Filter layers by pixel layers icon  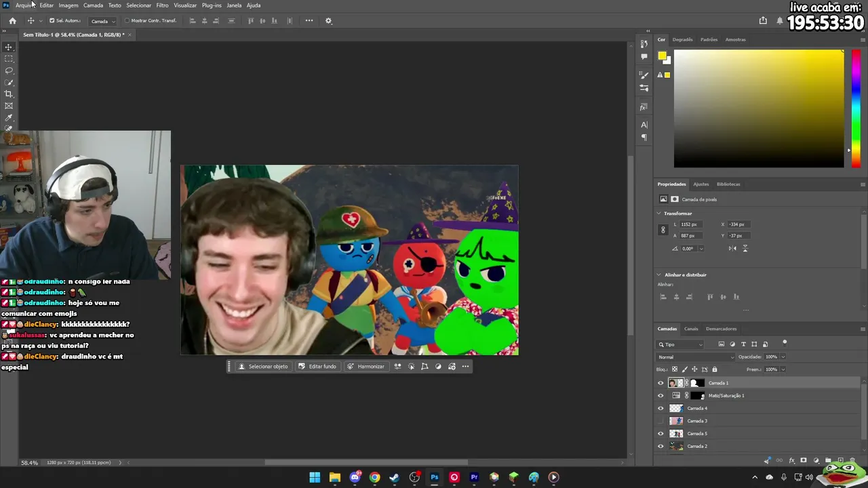click(x=721, y=344)
